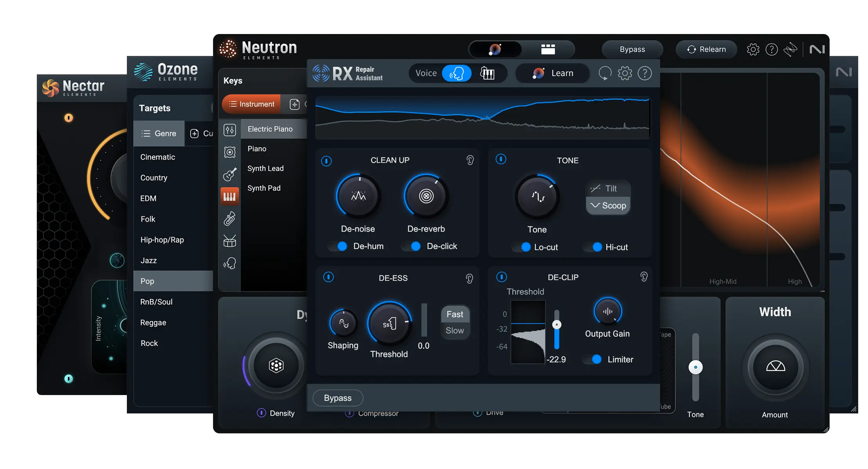Open the Instrument tab in Neutron

pyautogui.click(x=251, y=104)
